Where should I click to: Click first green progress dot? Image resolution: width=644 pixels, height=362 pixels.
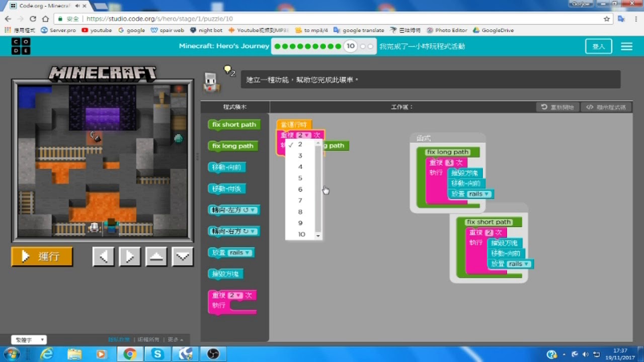[278, 46]
